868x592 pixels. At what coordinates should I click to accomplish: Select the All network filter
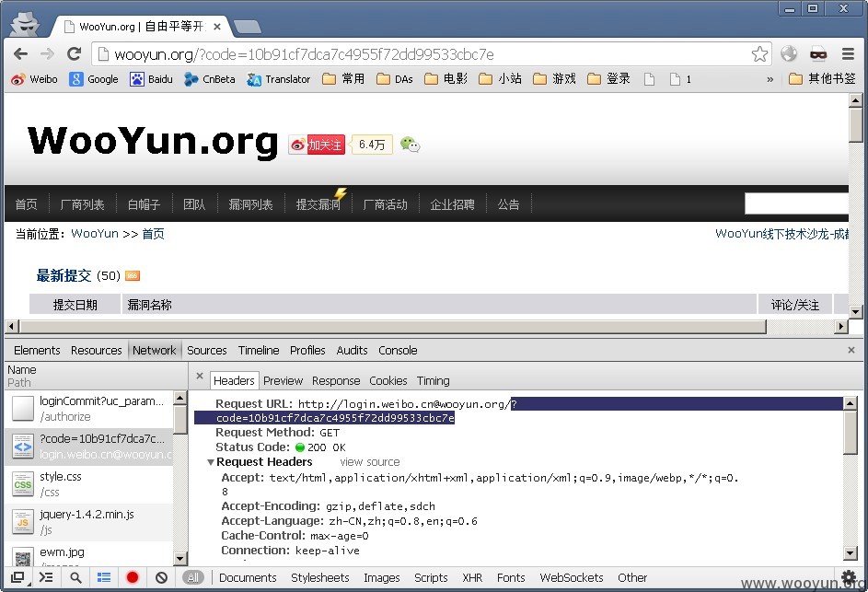pyautogui.click(x=192, y=577)
